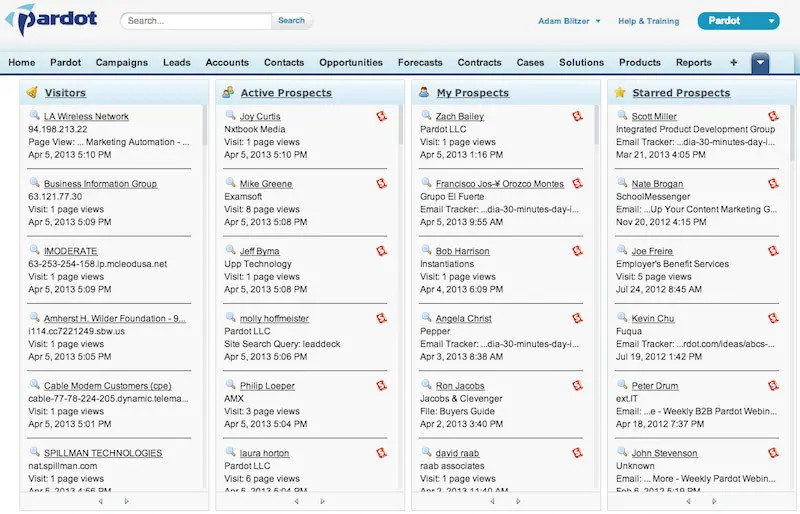Click the Starred Prospects star icon
The image size is (800, 514).
pyautogui.click(x=620, y=93)
